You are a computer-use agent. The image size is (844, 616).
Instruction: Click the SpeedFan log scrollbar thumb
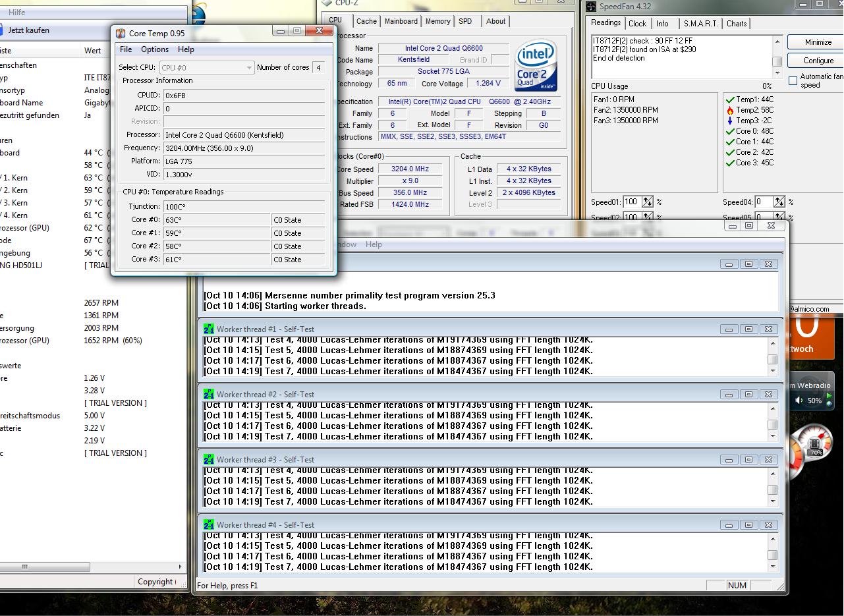(x=777, y=61)
